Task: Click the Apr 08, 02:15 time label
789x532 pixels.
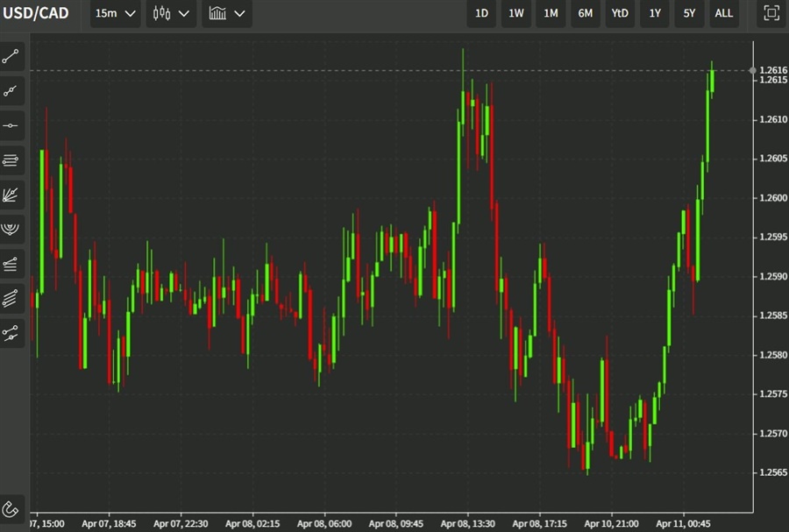Action: click(252, 524)
